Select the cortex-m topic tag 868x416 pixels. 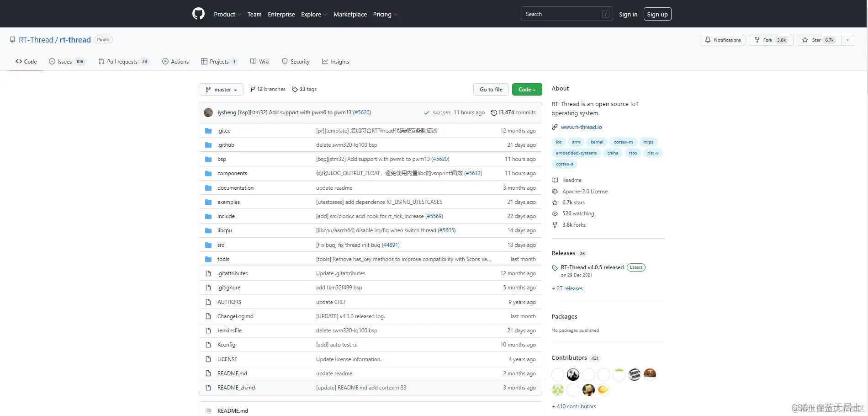click(x=623, y=142)
